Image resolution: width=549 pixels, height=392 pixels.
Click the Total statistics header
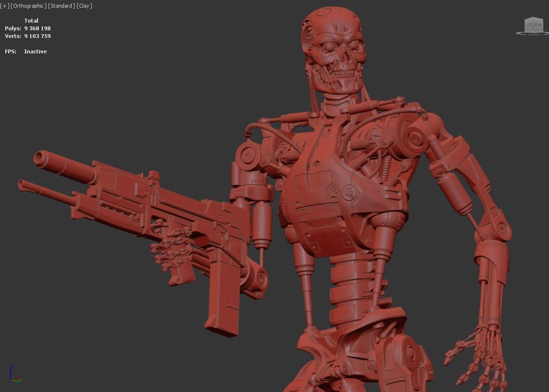31,21
